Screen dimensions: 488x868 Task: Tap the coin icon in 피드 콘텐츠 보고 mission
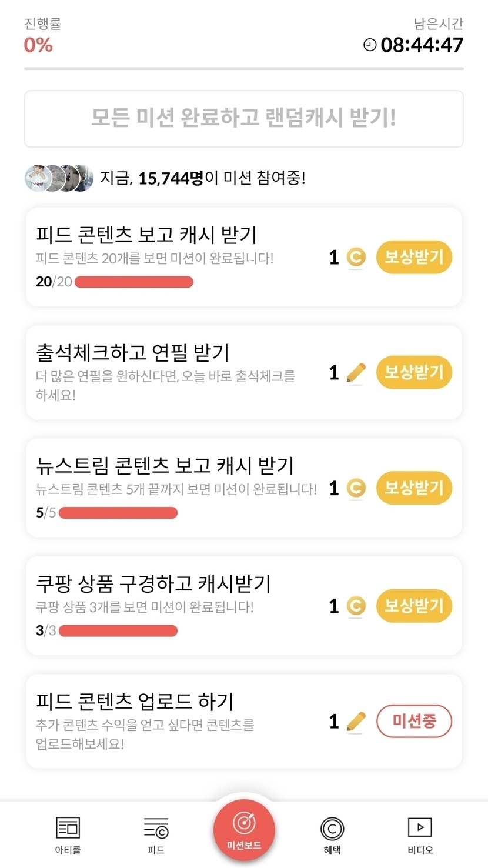point(356,258)
